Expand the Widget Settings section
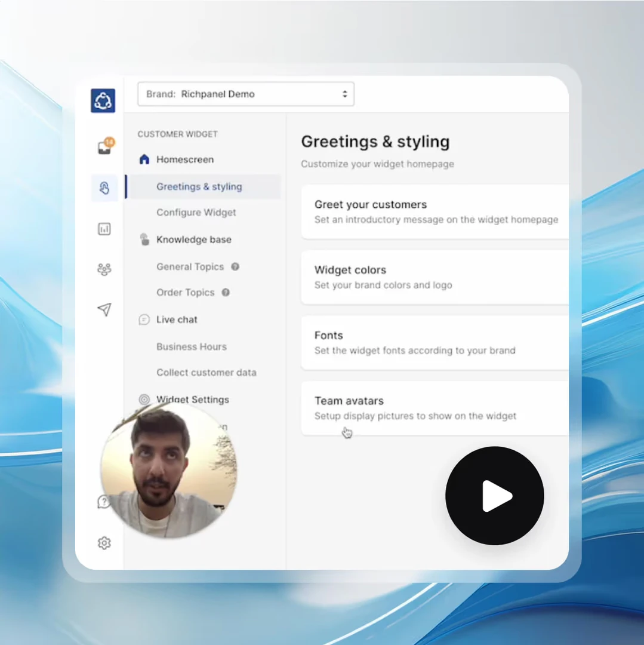Viewport: 644px width, 645px height. pos(192,400)
